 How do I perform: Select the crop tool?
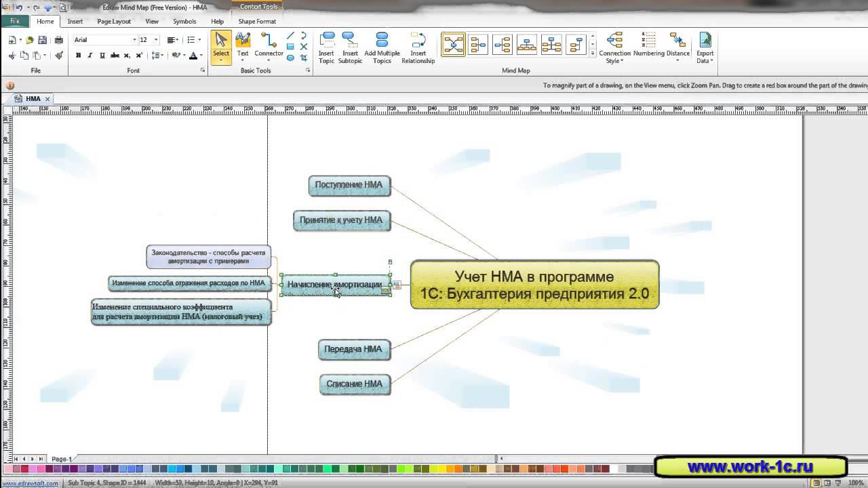point(304,58)
